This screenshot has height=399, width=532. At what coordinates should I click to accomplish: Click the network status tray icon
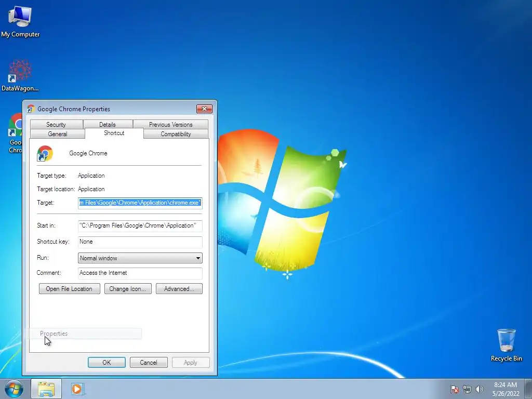[x=467, y=389]
